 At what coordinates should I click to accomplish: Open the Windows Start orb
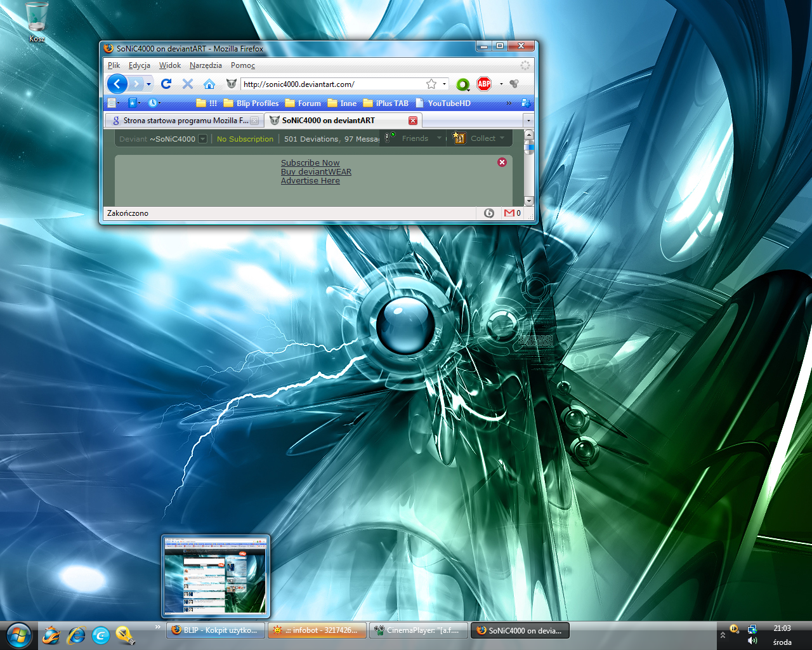pyautogui.click(x=19, y=636)
